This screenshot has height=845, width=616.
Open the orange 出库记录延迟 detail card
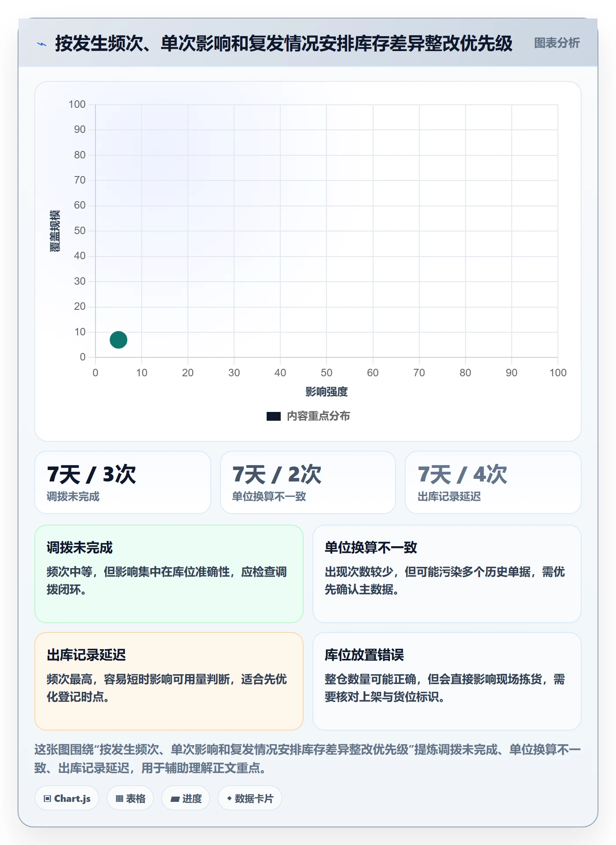coord(169,681)
